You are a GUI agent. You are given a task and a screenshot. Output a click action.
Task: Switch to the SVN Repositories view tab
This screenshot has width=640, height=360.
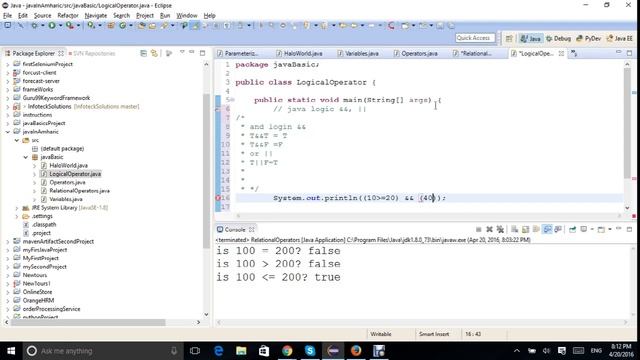92,53
